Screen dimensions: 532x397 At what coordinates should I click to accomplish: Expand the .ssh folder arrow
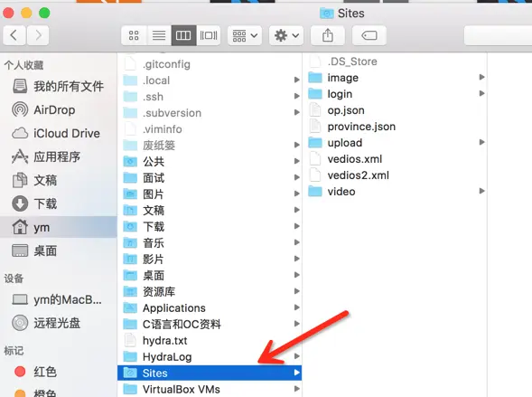[297, 96]
